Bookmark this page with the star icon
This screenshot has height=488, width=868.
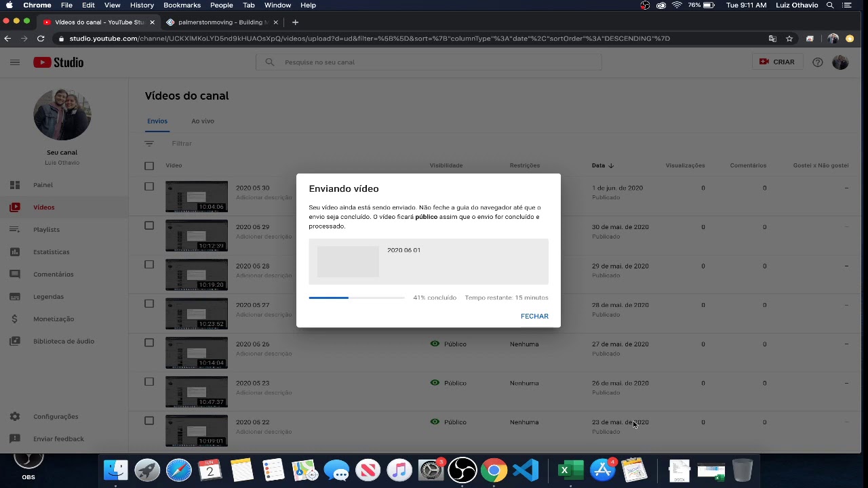click(789, 39)
